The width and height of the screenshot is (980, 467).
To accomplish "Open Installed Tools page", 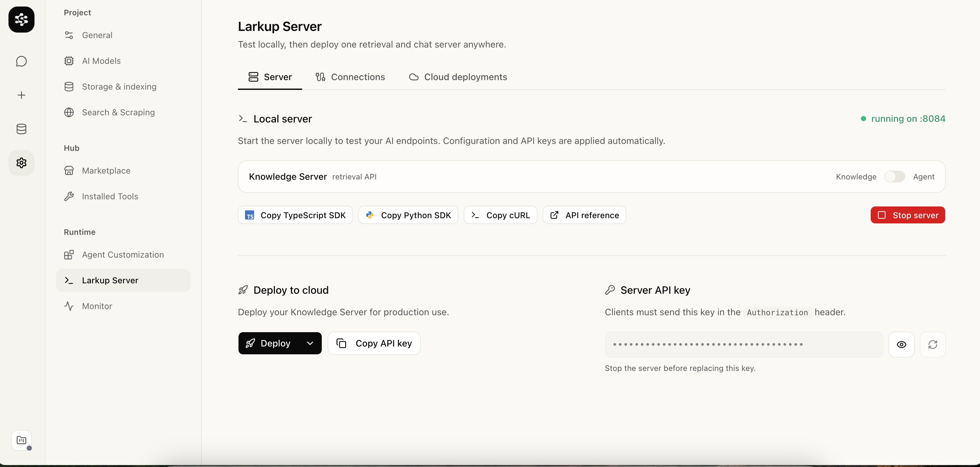I will click(x=123, y=197).
